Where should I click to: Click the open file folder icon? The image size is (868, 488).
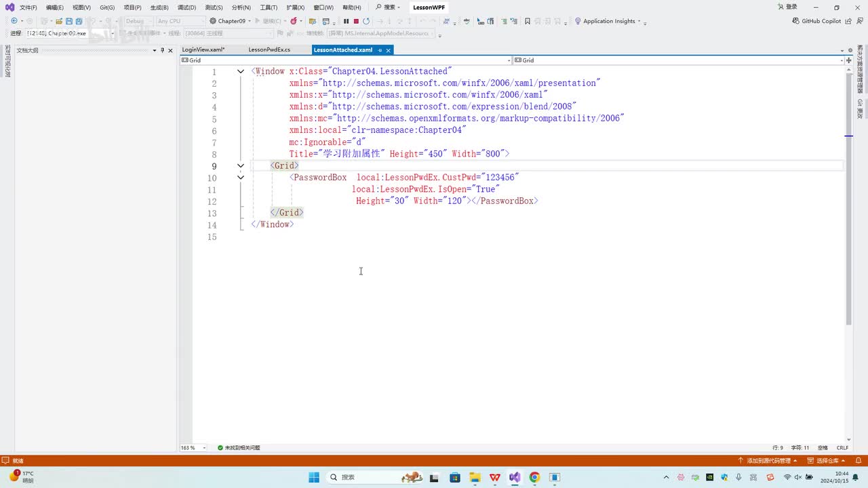(59, 21)
